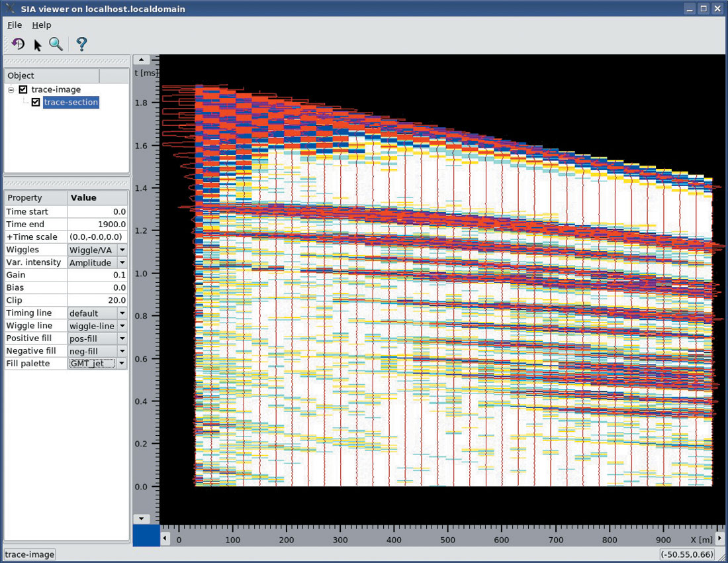Open the question mark help tool
Viewport: 728px width, 563px height.
(81, 44)
